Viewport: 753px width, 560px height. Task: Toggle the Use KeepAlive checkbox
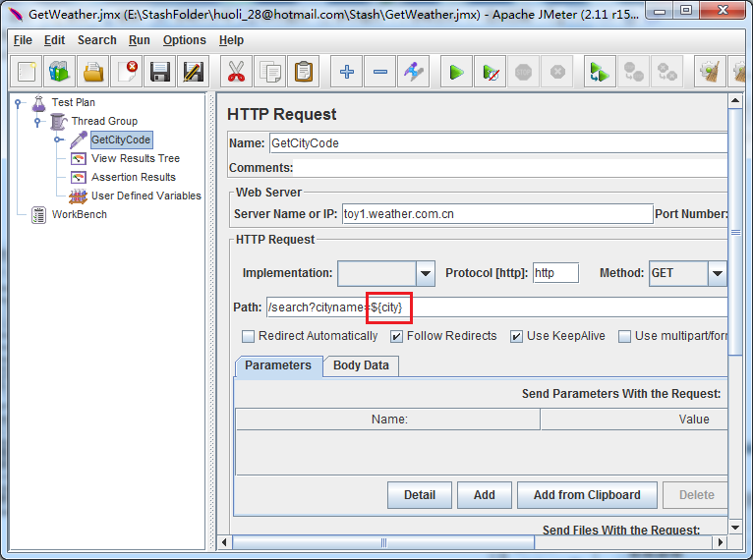516,336
